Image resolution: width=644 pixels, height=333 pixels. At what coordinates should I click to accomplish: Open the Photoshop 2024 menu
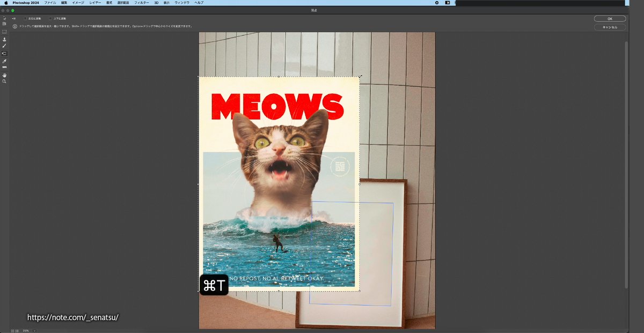coord(26,3)
